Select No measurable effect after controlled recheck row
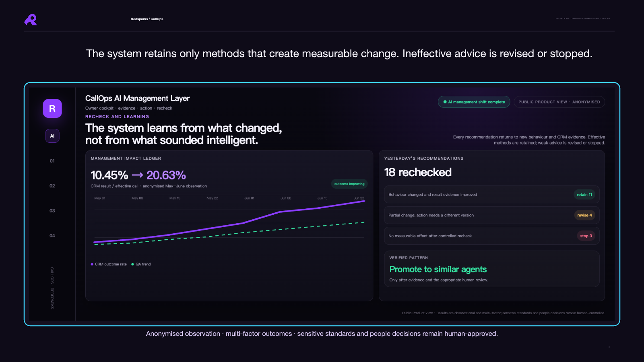The width and height of the screenshot is (644, 362). 492,236
